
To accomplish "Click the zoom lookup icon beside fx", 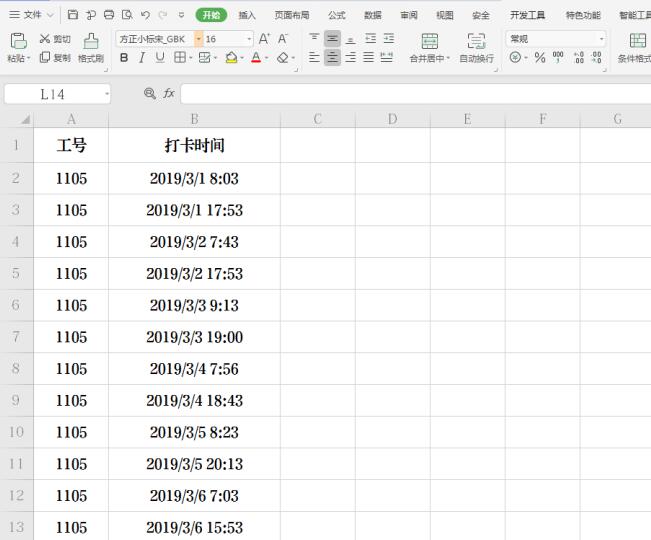I will click(x=150, y=93).
